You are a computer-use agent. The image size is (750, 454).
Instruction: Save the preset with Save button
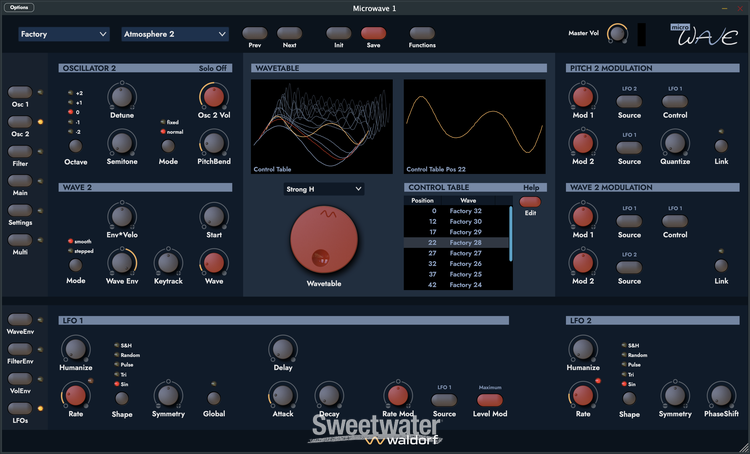coord(374,33)
